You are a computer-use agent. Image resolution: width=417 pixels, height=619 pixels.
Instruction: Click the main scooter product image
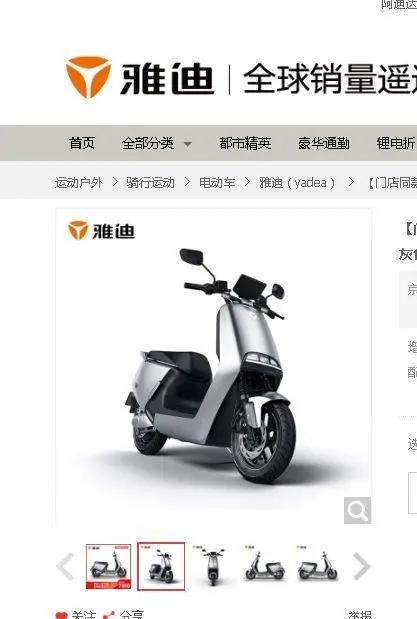(x=213, y=367)
